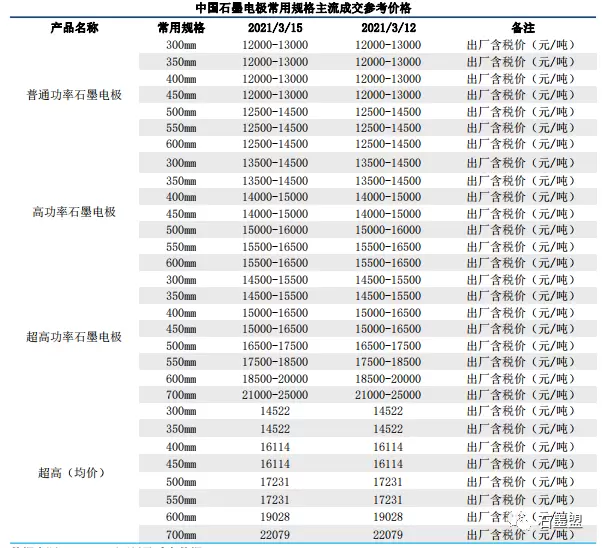Click 700mm in the 22079 row
Image resolution: width=602 pixels, height=548 pixels.
[181, 534]
